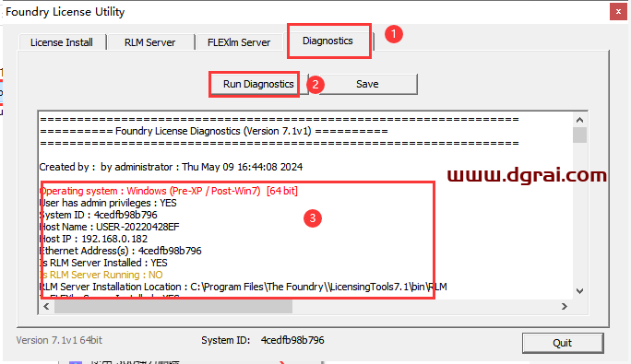This screenshot has height=364, width=631.
Task: Click the 'Is RLM Server Installed : YES' line
Action: point(103,263)
